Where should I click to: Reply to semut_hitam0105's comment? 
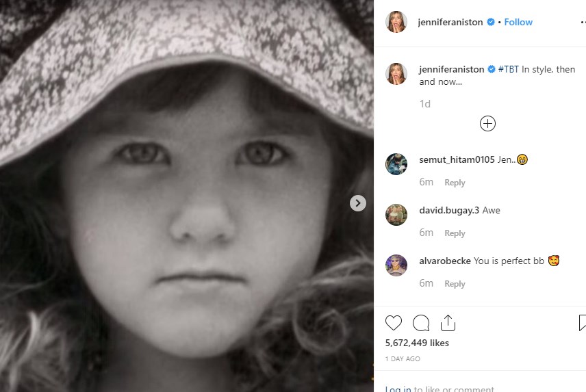(x=455, y=183)
